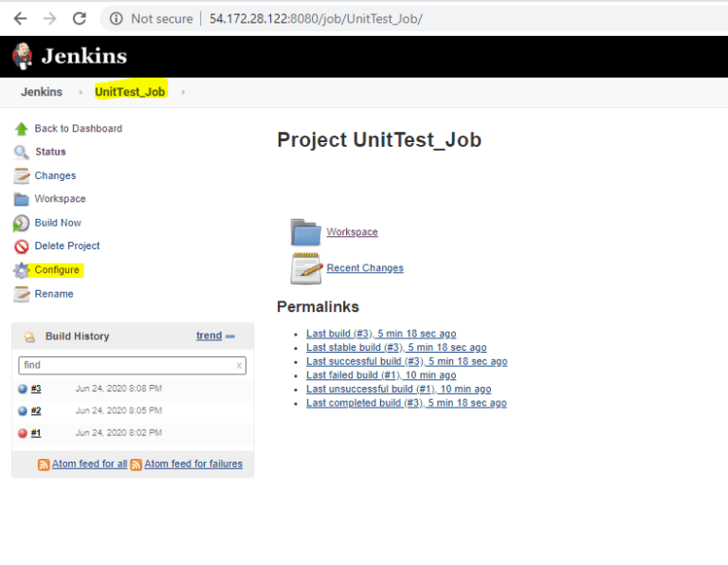Open the Last stable build (#3) permalink
The height and width of the screenshot is (565, 728).
[x=396, y=348]
